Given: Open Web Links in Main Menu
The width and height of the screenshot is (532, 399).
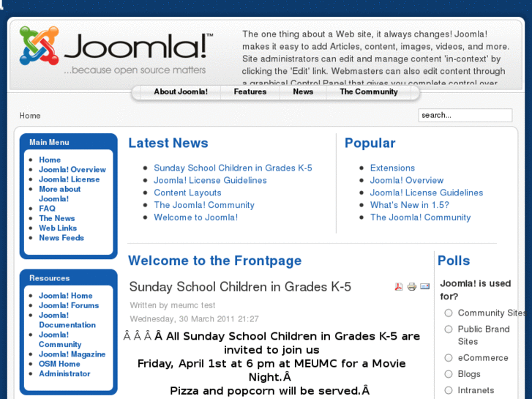Looking at the screenshot, I should 58,228.
